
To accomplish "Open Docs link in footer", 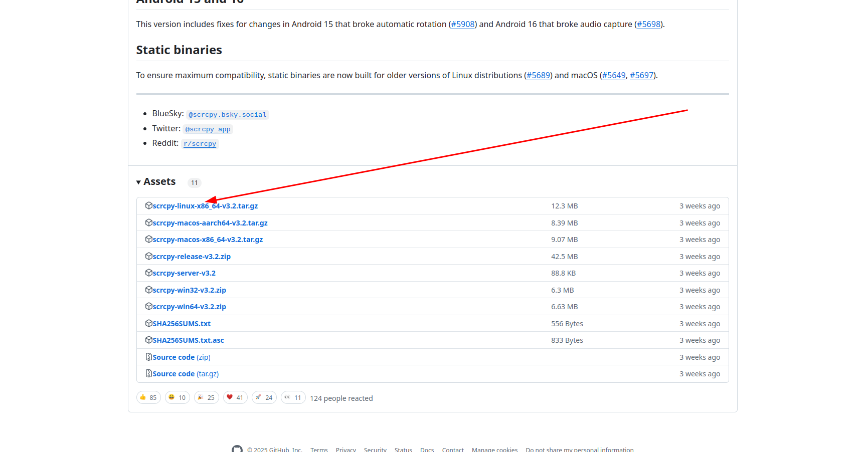I will click(427, 449).
